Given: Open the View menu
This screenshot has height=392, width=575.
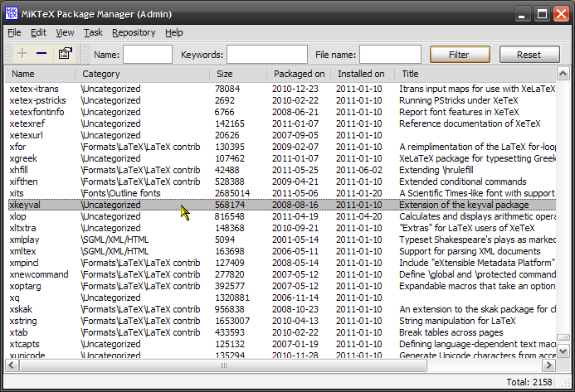Looking at the screenshot, I should click(65, 32).
